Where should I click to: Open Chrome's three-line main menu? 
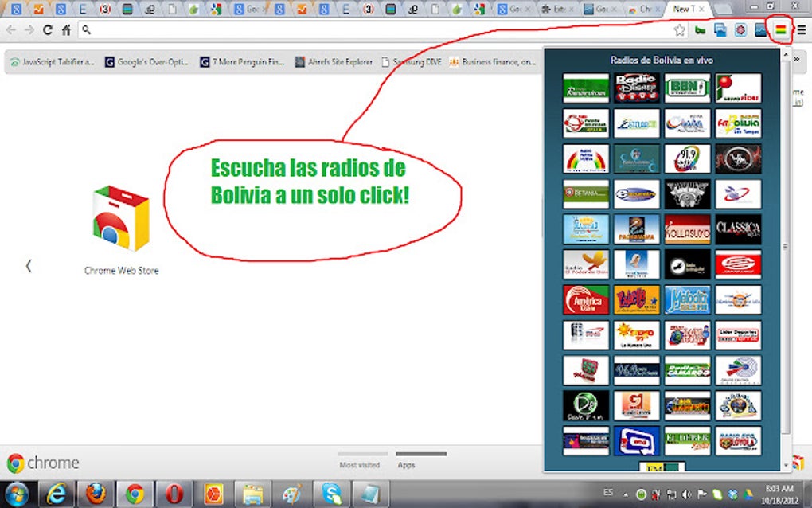[x=802, y=30]
